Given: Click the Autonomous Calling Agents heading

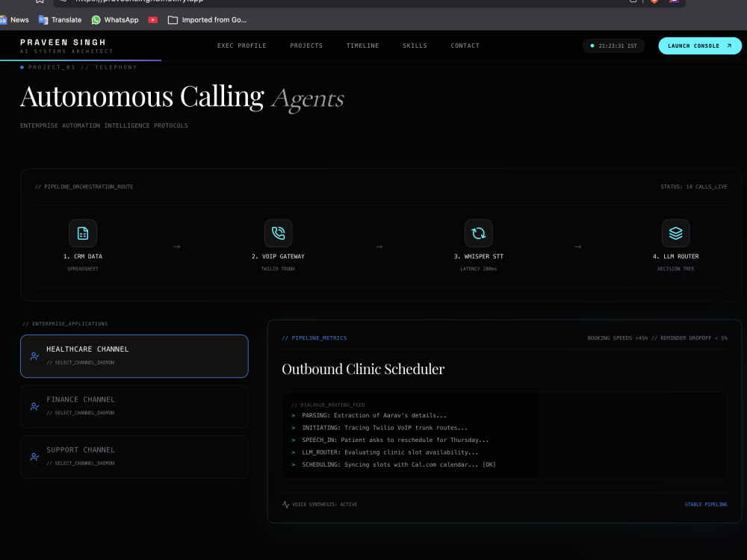Looking at the screenshot, I should (182, 97).
